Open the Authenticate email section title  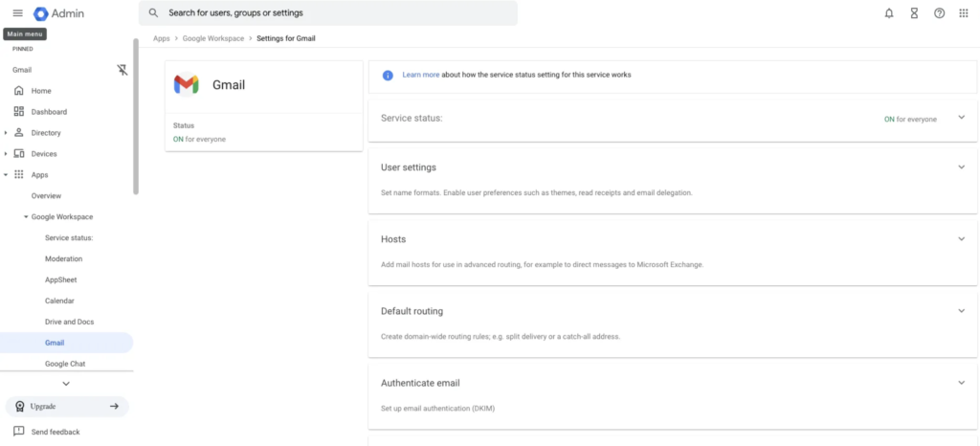tap(421, 383)
